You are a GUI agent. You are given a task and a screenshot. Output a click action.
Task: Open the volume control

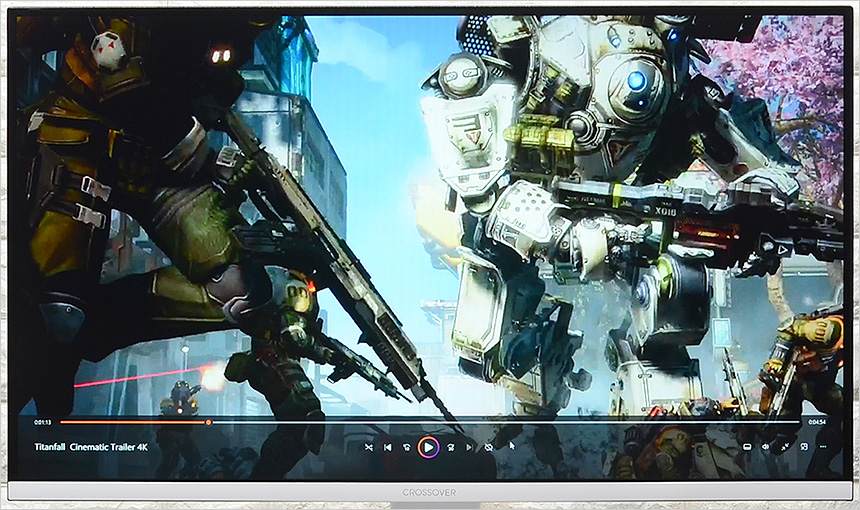765,447
